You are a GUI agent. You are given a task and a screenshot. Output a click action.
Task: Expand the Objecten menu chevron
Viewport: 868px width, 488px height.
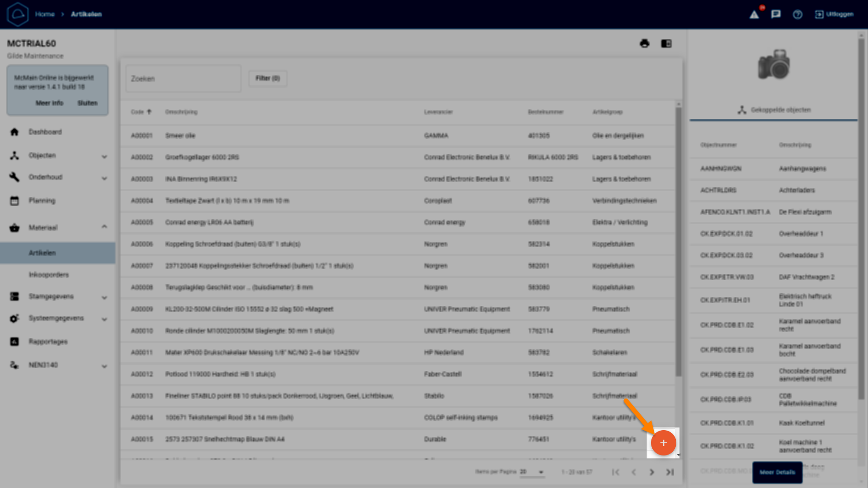pyautogui.click(x=104, y=156)
